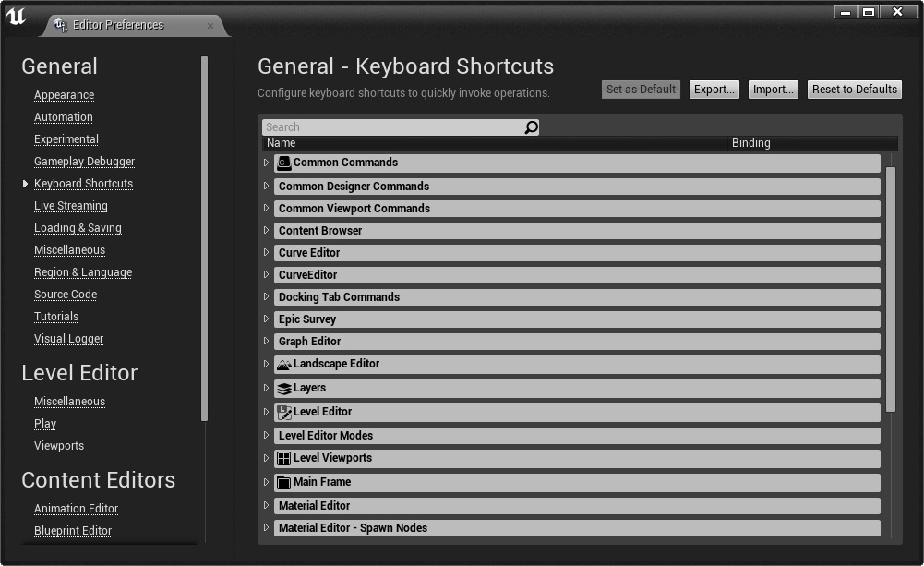Expand the Content Browser shortcuts
The height and width of the screenshot is (566, 924).
(267, 231)
